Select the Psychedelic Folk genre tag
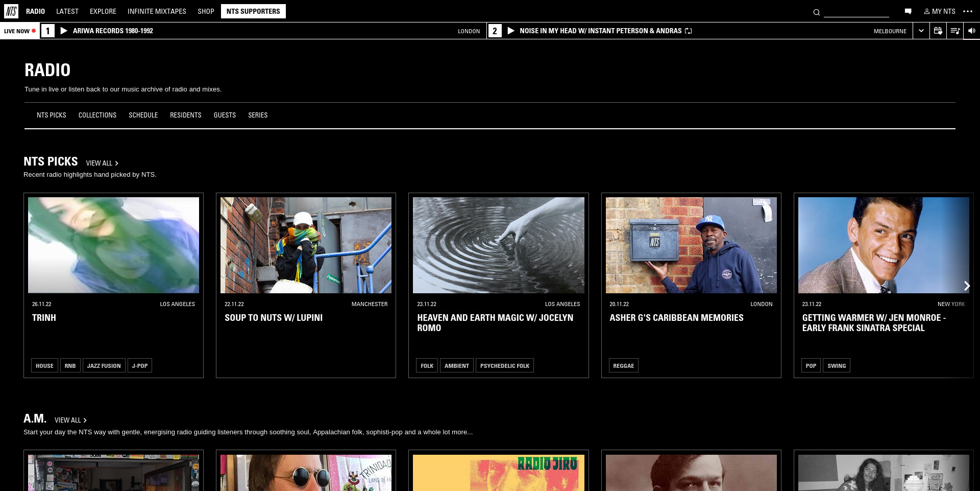Image resolution: width=980 pixels, height=491 pixels. 504,366
